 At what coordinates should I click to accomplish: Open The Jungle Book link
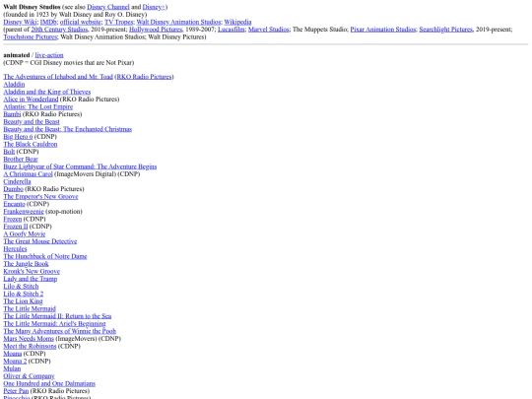tap(26, 264)
